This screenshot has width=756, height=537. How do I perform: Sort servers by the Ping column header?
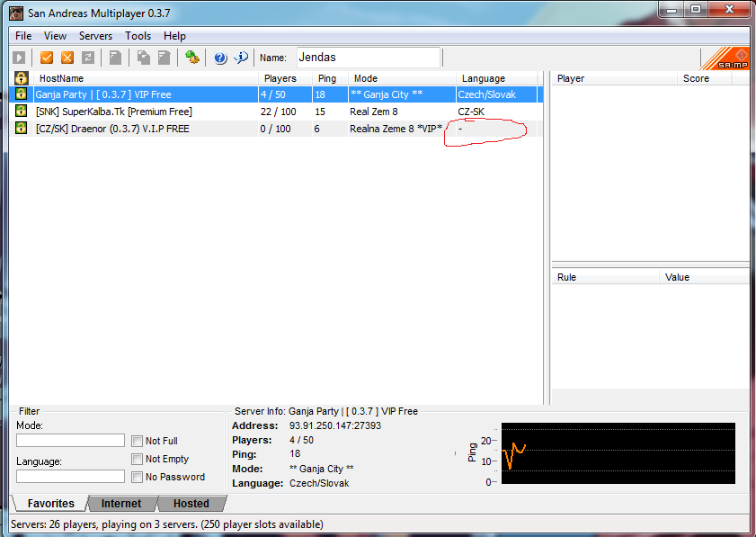click(x=327, y=78)
